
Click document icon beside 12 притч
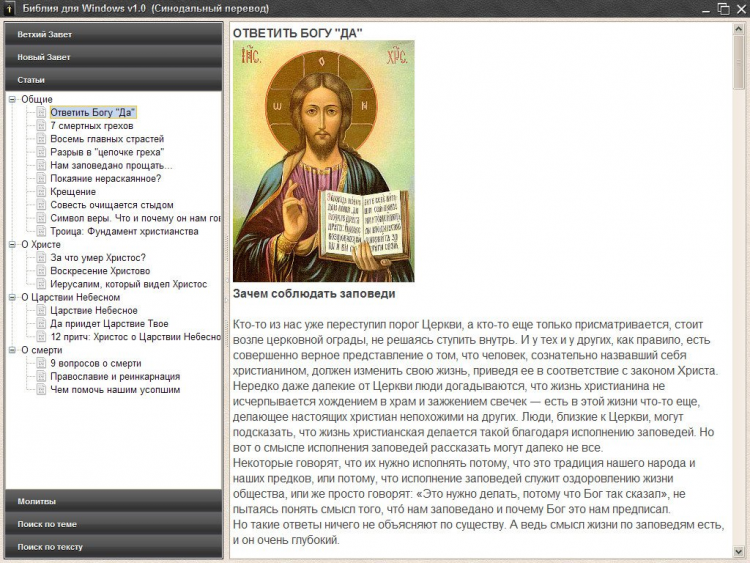[42, 337]
